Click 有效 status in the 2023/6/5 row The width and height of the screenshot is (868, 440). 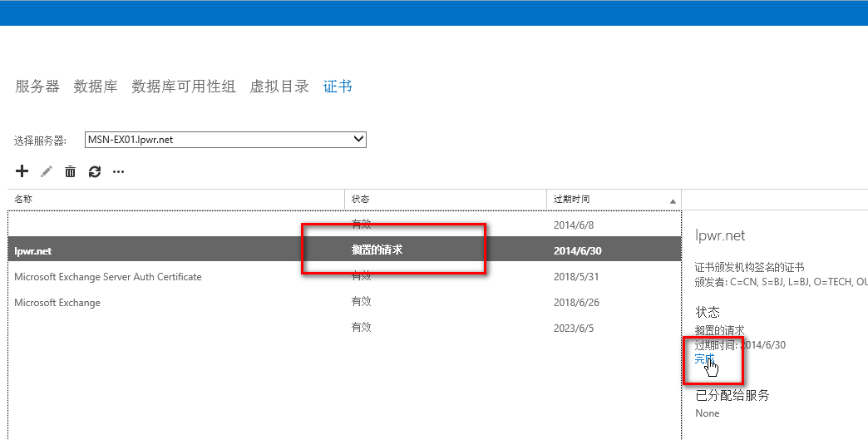(362, 328)
